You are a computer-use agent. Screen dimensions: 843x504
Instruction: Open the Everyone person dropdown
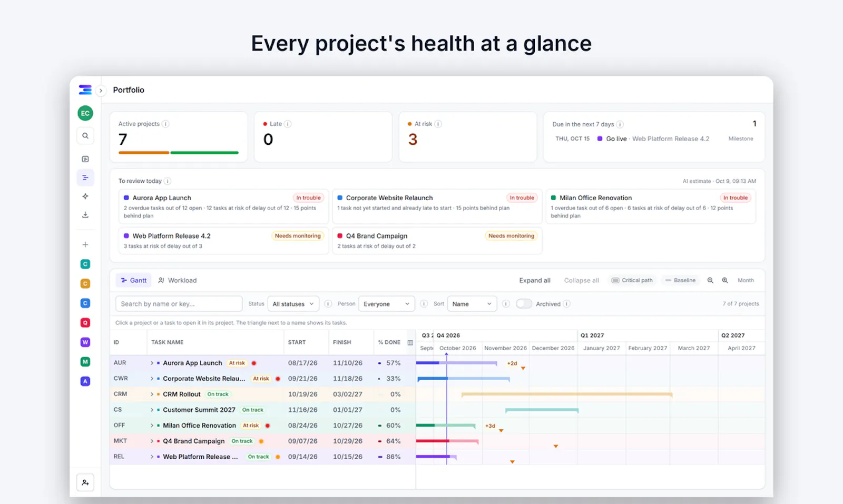tap(387, 304)
